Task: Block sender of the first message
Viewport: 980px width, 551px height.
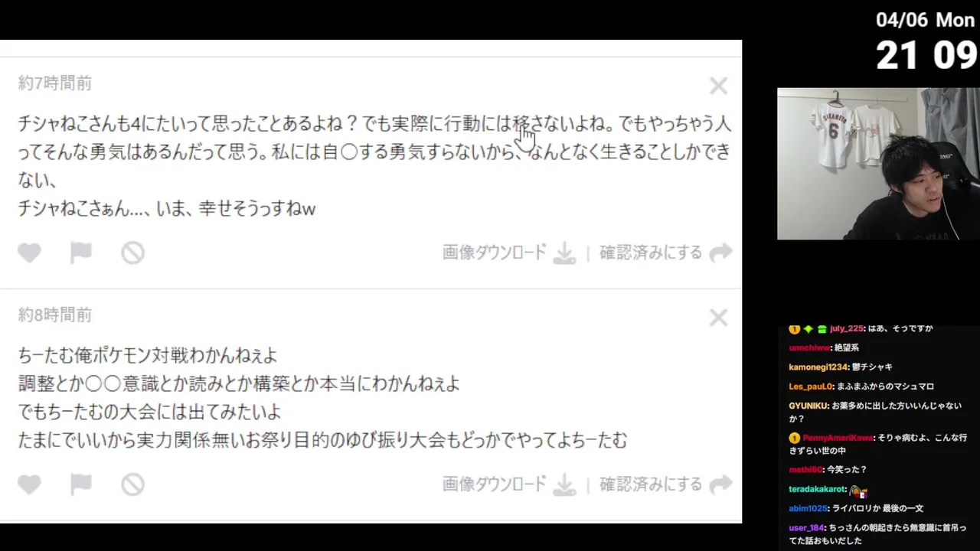Action: pyautogui.click(x=132, y=253)
